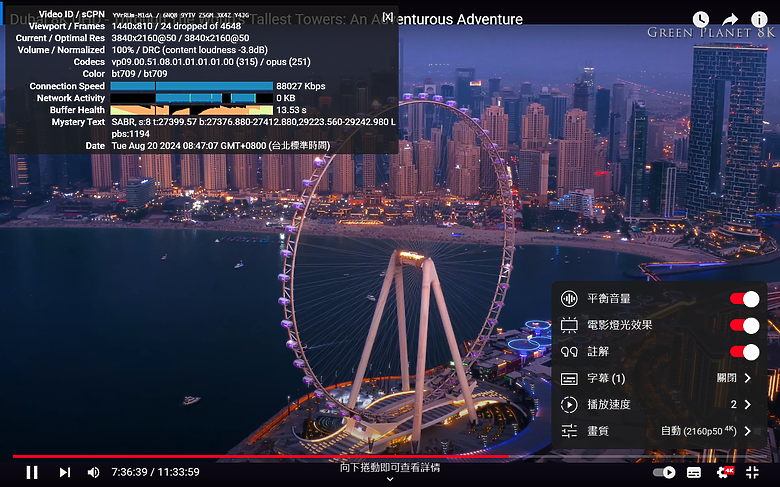Mute the volume speaker icon
The image size is (780, 487).
[x=93, y=472]
